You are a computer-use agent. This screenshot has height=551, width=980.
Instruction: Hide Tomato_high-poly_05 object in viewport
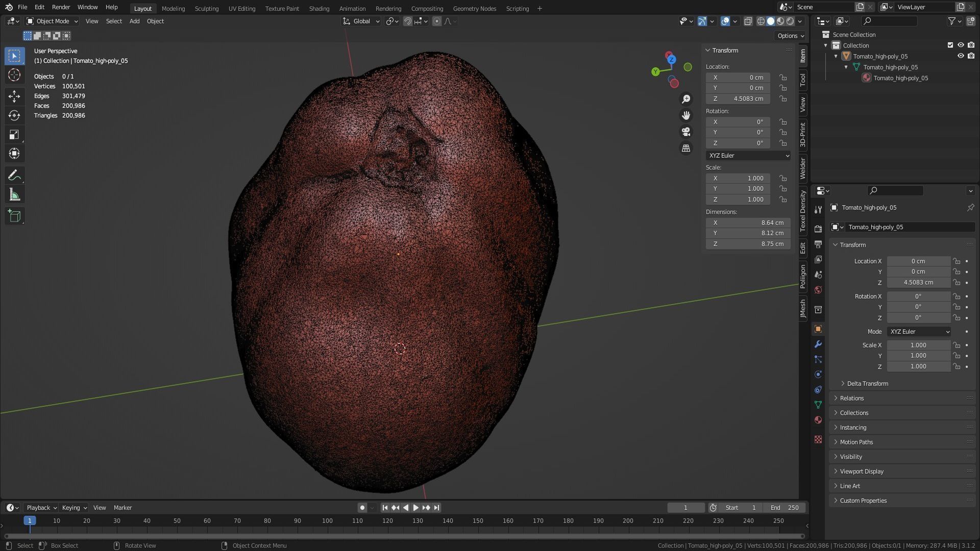click(961, 56)
